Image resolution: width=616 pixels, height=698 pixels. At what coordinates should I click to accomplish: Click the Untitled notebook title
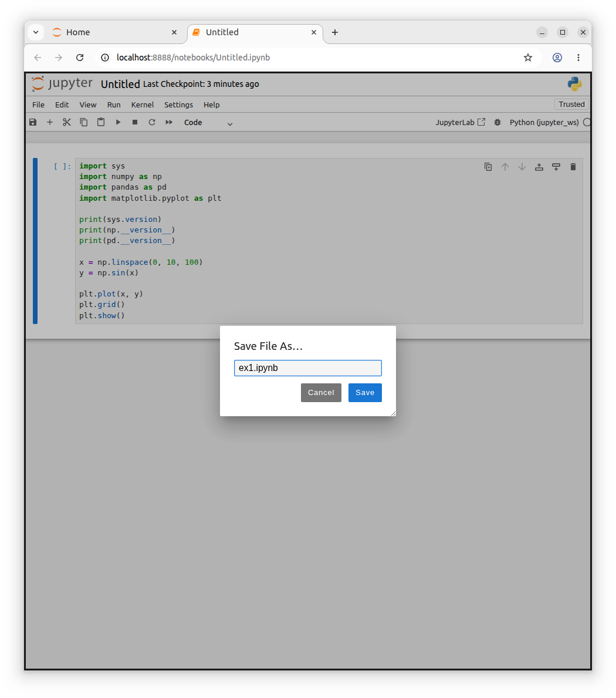pos(120,84)
